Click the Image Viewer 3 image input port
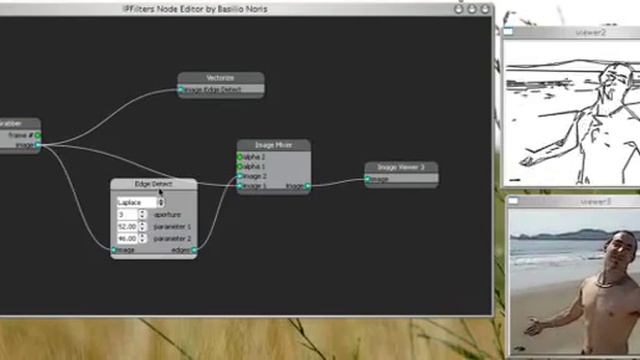 coord(368,179)
